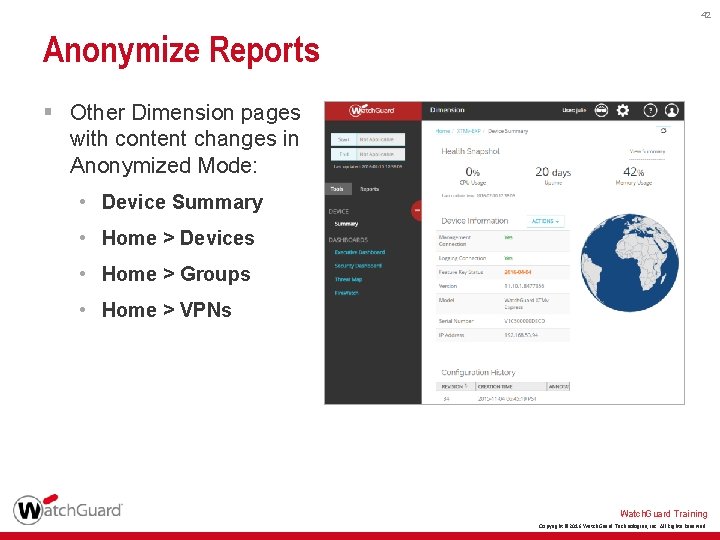720x540 pixels.
Task: Open the Executive Dashboard link
Action: click(360, 252)
